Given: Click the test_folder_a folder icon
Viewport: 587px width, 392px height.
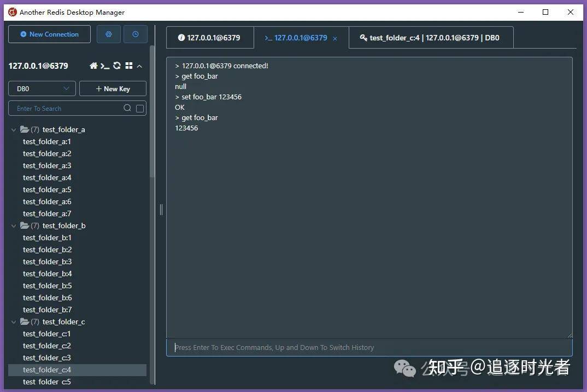Looking at the screenshot, I should click(x=25, y=129).
